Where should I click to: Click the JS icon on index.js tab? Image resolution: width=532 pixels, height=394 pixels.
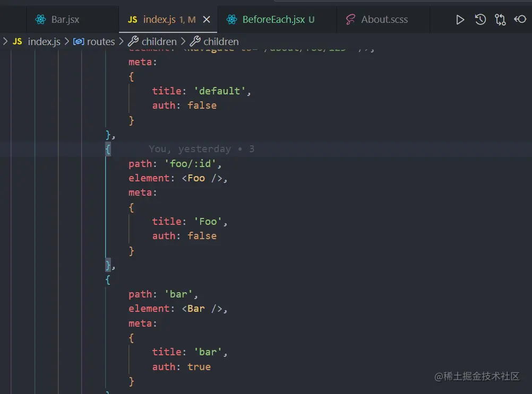pos(132,20)
